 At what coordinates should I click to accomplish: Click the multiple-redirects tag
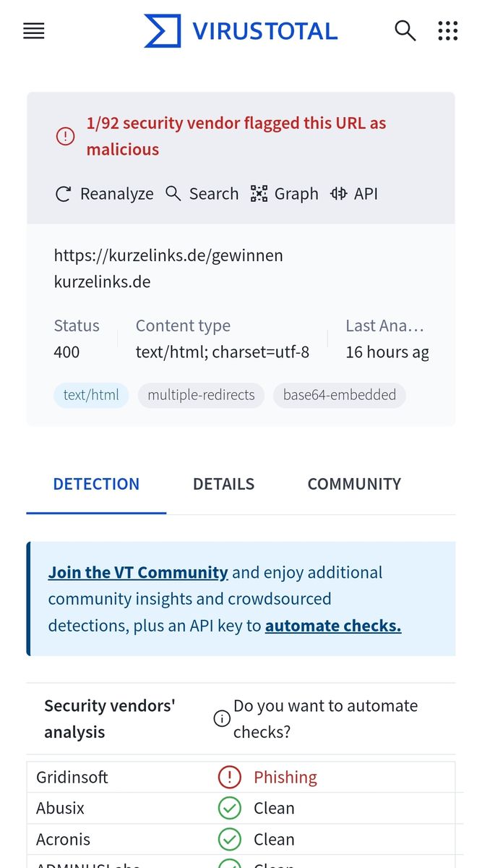(x=201, y=395)
